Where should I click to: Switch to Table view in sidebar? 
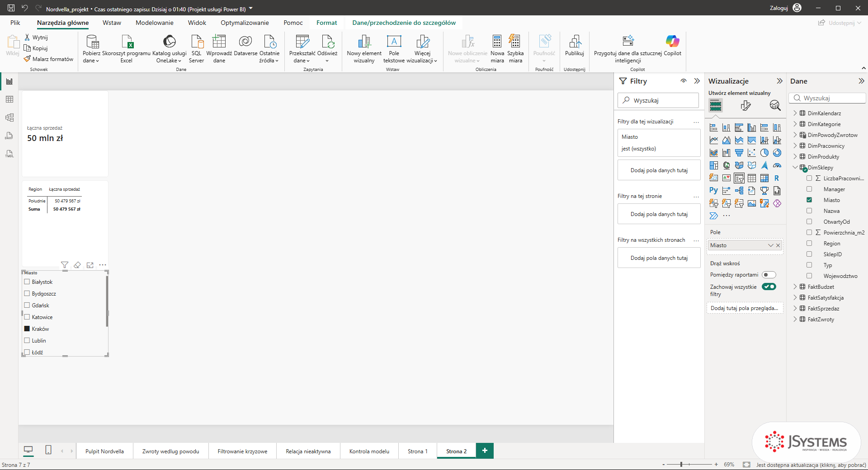(9, 99)
